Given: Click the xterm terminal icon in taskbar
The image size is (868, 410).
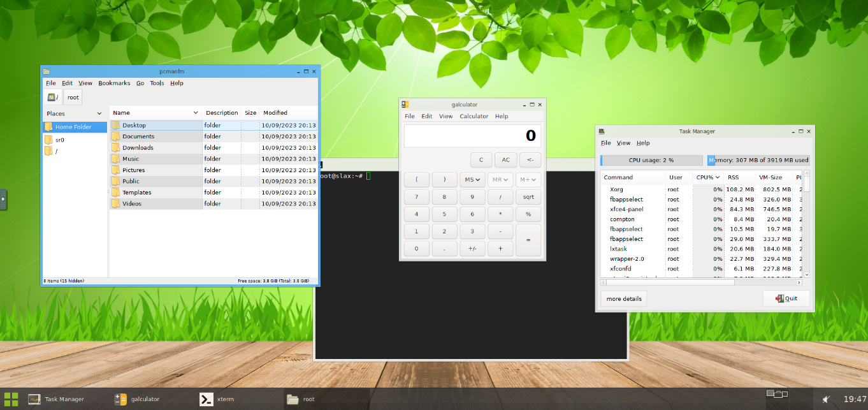Looking at the screenshot, I should click(x=206, y=399).
